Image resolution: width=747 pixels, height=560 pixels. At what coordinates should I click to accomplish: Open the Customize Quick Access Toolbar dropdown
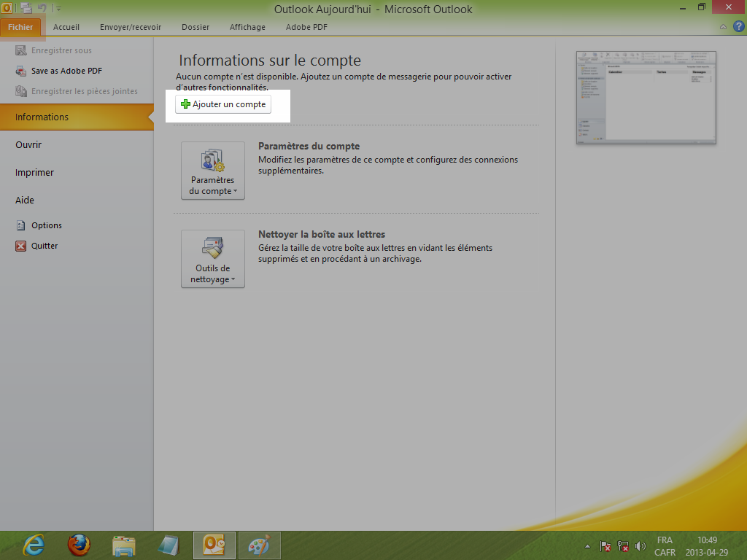click(58, 8)
